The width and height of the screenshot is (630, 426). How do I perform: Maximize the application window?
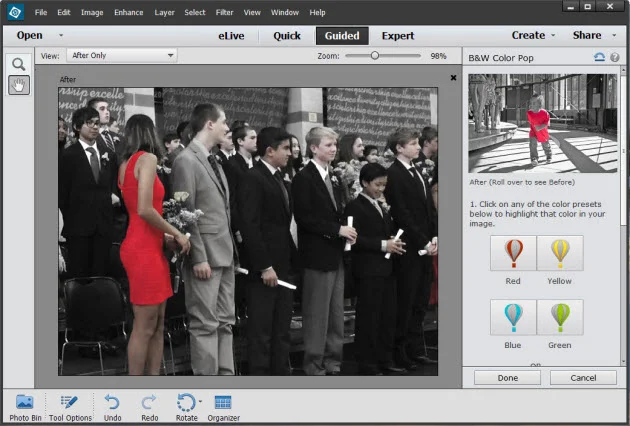pyautogui.click(x=588, y=7)
